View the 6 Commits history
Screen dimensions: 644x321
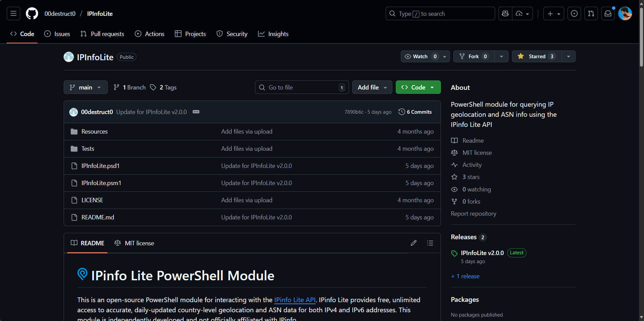coord(415,112)
